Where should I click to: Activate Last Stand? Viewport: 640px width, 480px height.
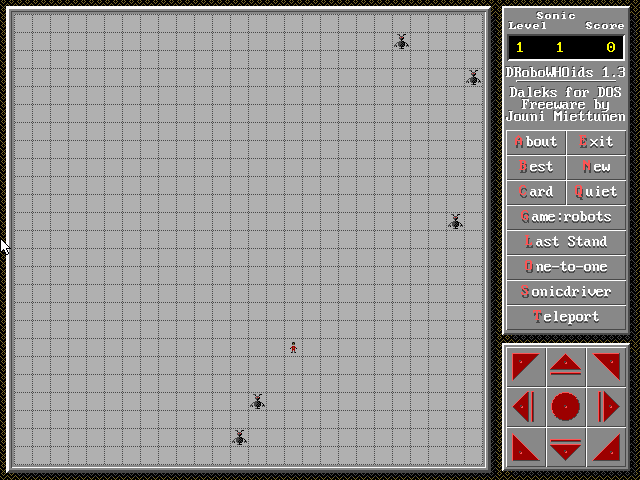[566, 242]
